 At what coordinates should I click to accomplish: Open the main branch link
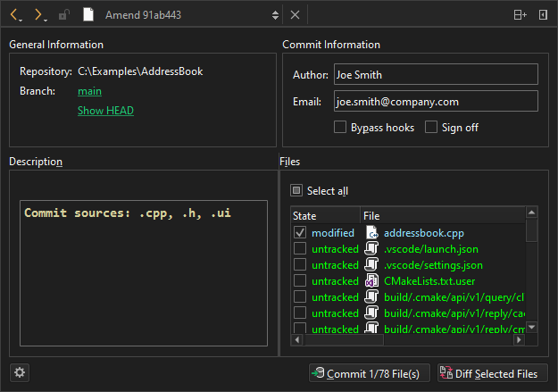click(x=89, y=91)
